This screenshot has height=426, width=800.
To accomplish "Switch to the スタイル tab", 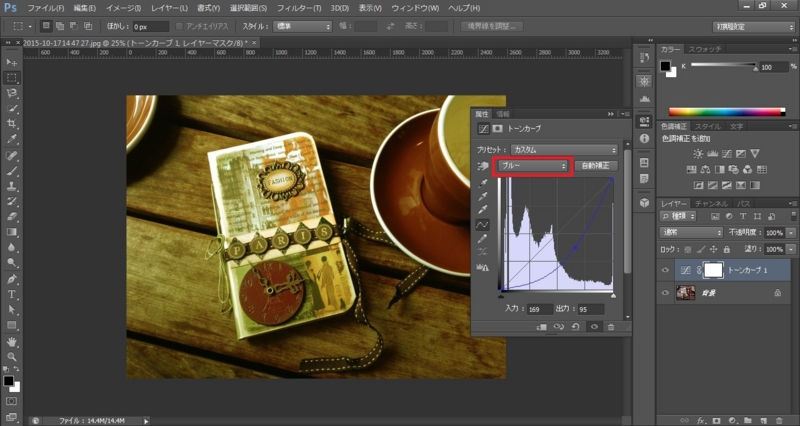I will pos(708,126).
